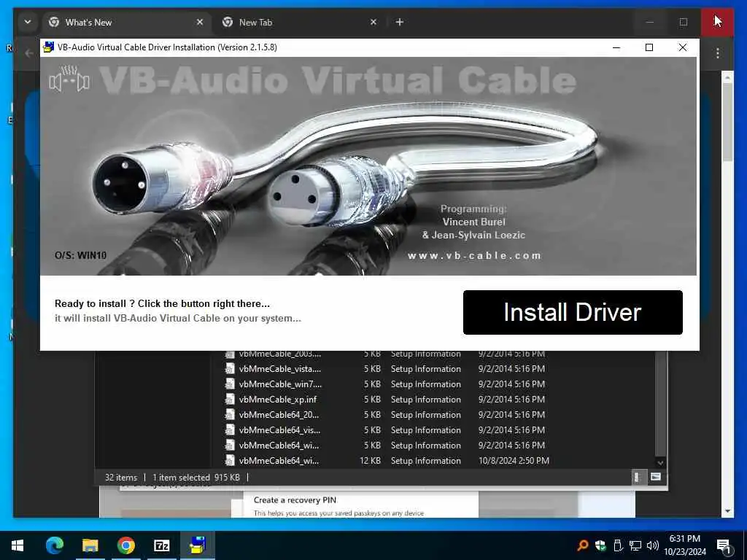The image size is (747, 560).
Task: Open the network tray icon
Action: click(x=635, y=545)
